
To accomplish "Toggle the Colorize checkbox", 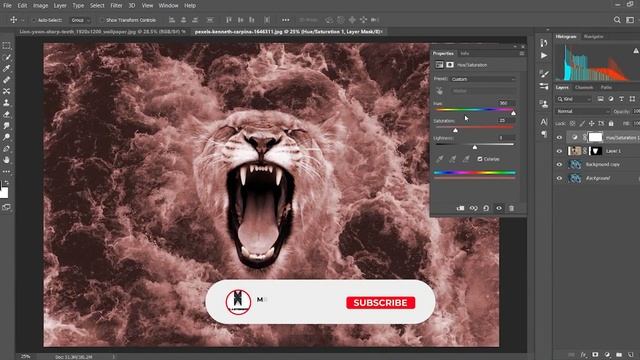I will (x=480, y=159).
